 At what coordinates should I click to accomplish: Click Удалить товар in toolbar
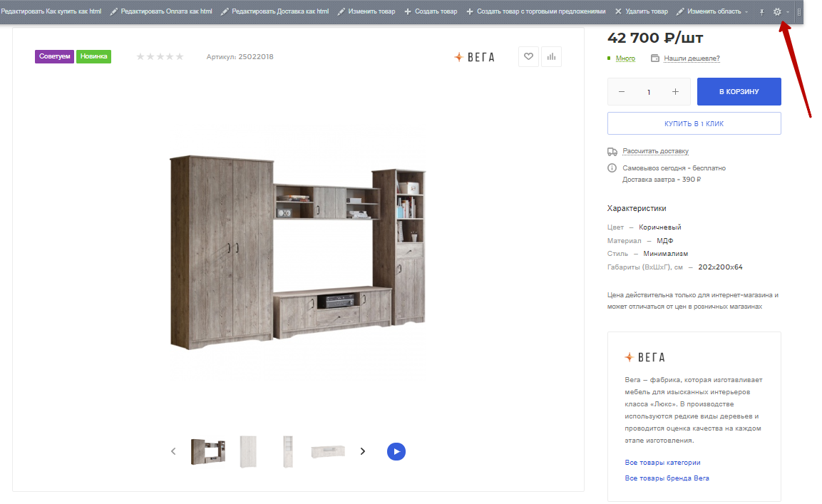642,11
